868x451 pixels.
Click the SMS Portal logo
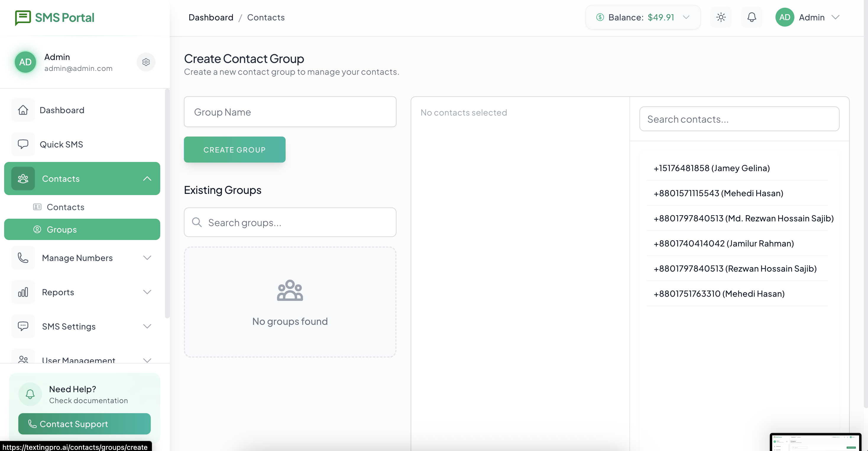pyautogui.click(x=55, y=17)
